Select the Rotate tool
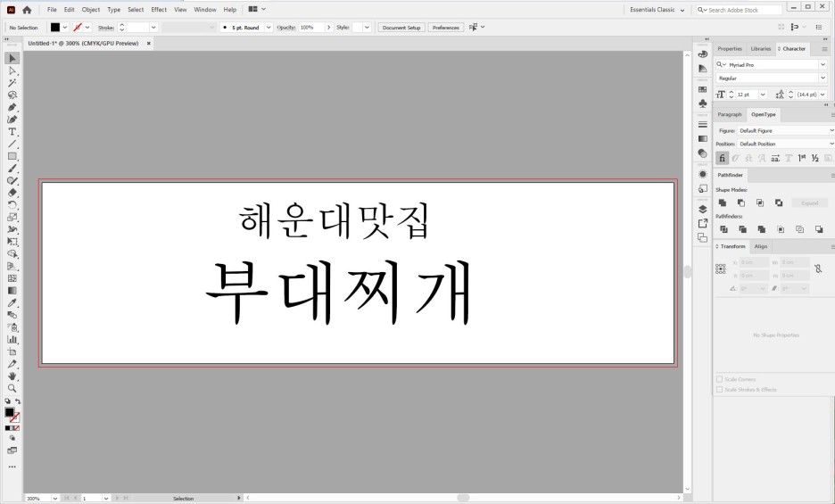Viewport: 835px width, 504px height. 12,205
